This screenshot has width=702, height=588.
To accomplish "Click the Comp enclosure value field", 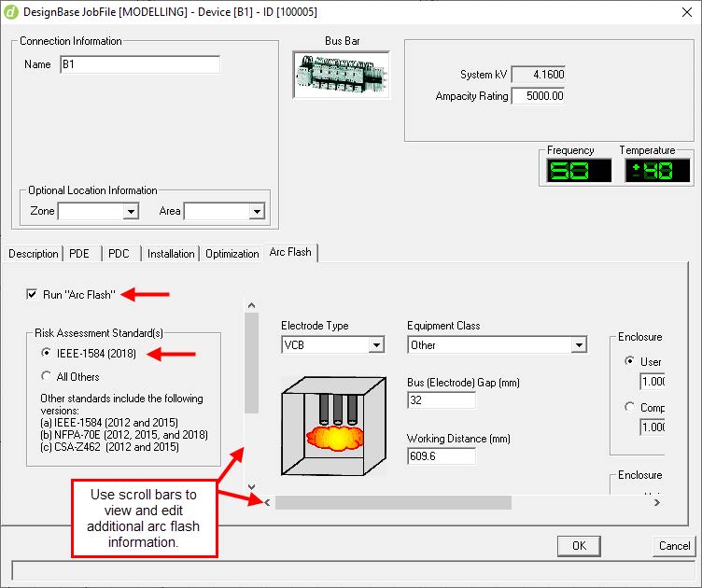I will 653,427.
